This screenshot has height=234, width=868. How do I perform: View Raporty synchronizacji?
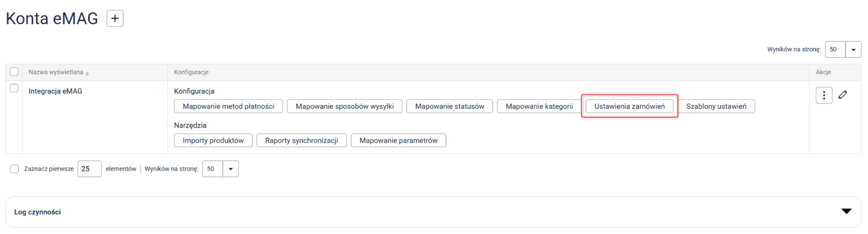tap(301, 141)
